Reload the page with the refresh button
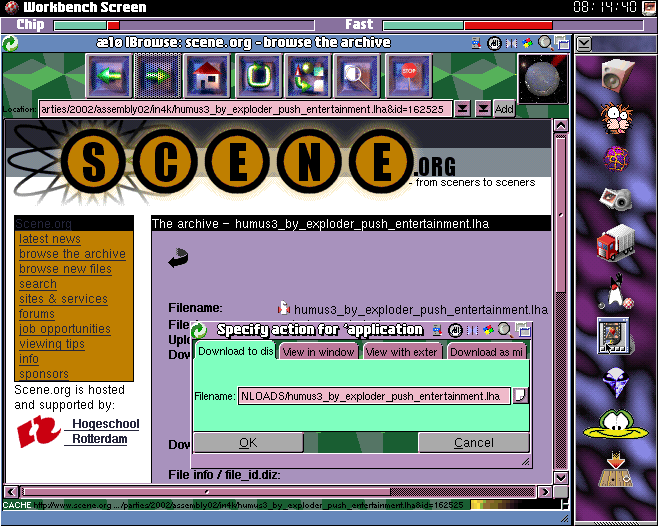The image size is (658, 526). [258, 76]
